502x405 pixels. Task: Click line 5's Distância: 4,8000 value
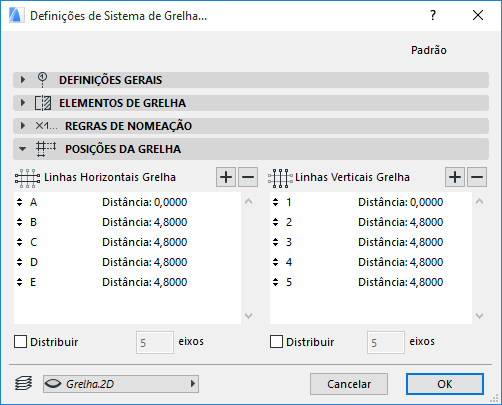400,282
